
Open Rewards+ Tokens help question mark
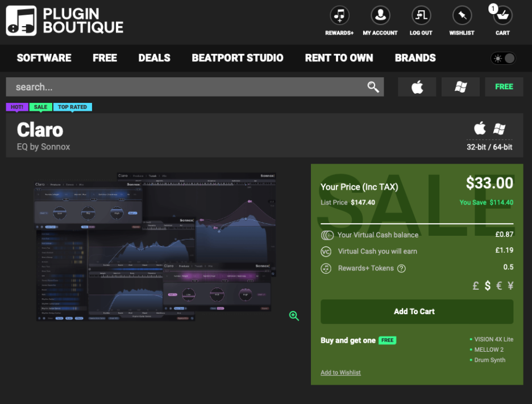401,269
